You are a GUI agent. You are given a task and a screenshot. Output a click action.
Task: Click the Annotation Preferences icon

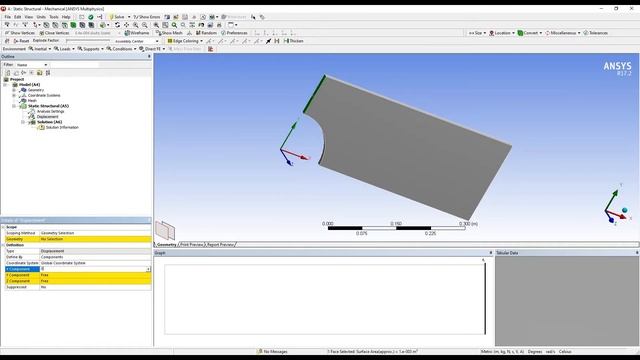tap(234, 33)
